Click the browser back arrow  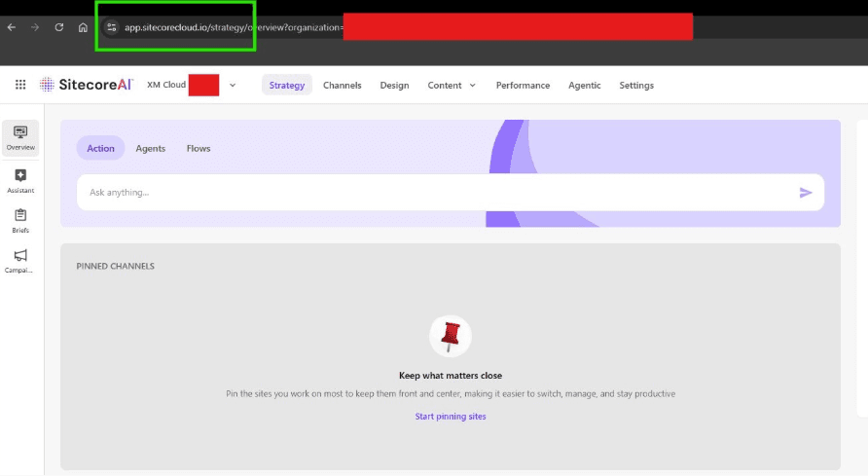click(x=12, y=27)
